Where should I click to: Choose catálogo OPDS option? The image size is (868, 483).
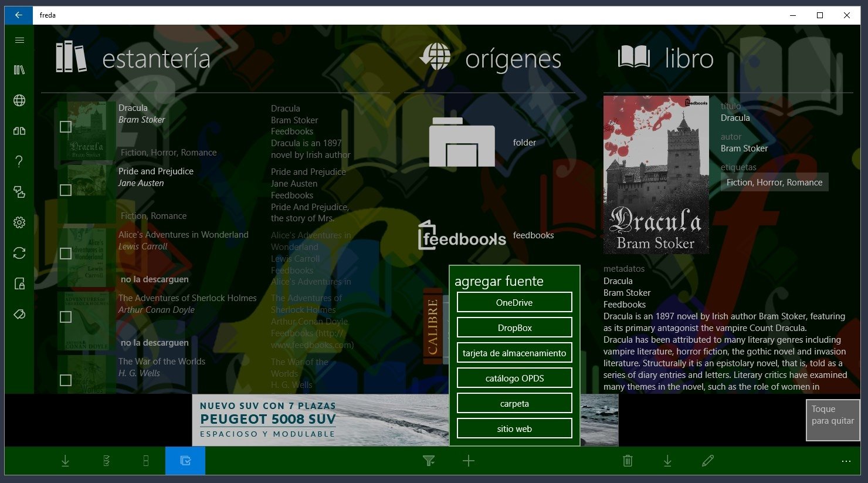[x=514, y=378]
